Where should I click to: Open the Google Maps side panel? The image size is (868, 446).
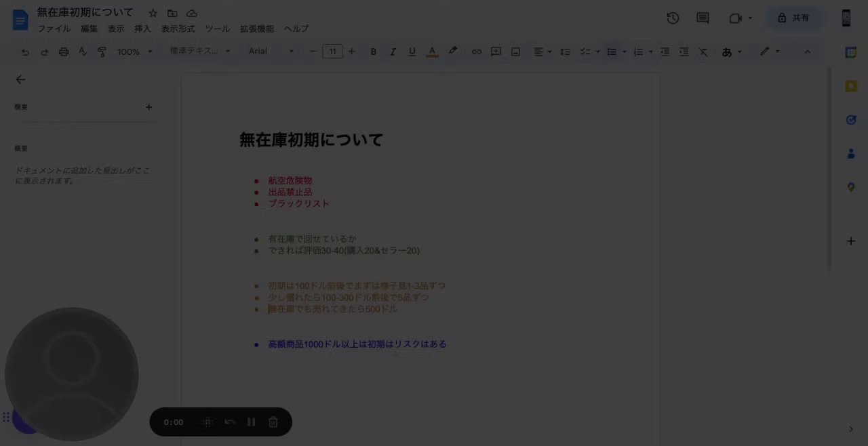coord(851,188)
